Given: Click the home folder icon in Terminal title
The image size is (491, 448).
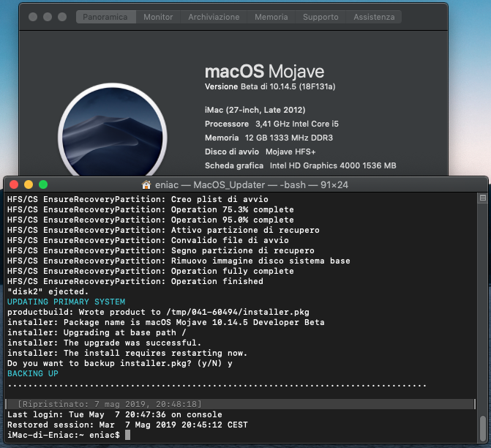Looking at the screenshot, I should coord(146,185).
